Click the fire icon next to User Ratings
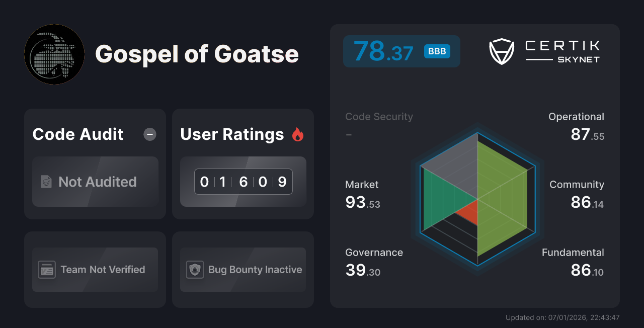The width and height of the screenshot is (644, 328). pos(298,134)
